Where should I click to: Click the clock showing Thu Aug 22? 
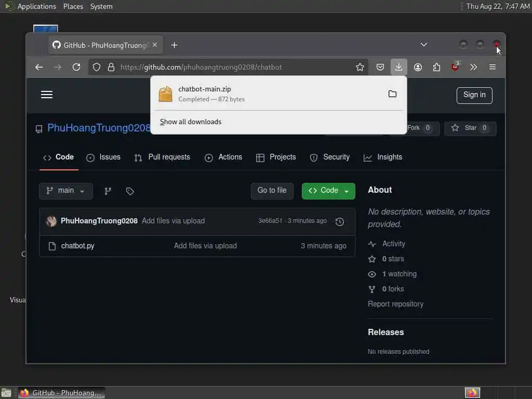pos(498,6)
